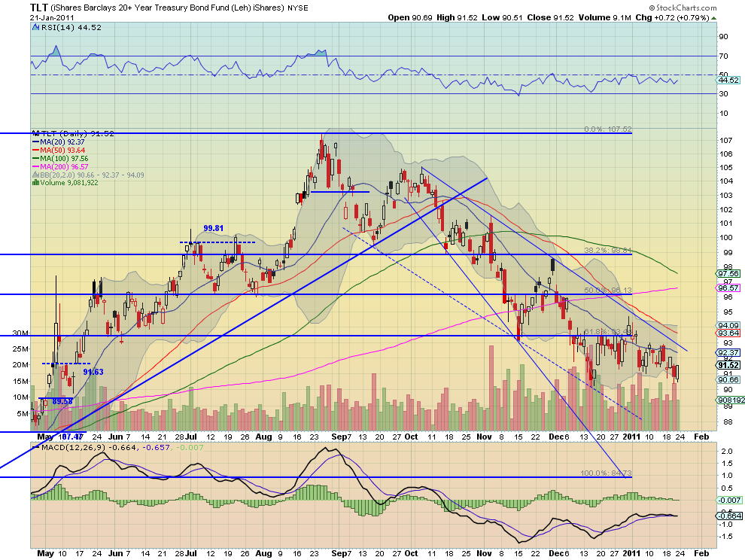The width and height of the screenshot is (745, 560).
Task: Click the 38.2%: 98.81 Fibonacci label
Action: click(x=608, y=250)
